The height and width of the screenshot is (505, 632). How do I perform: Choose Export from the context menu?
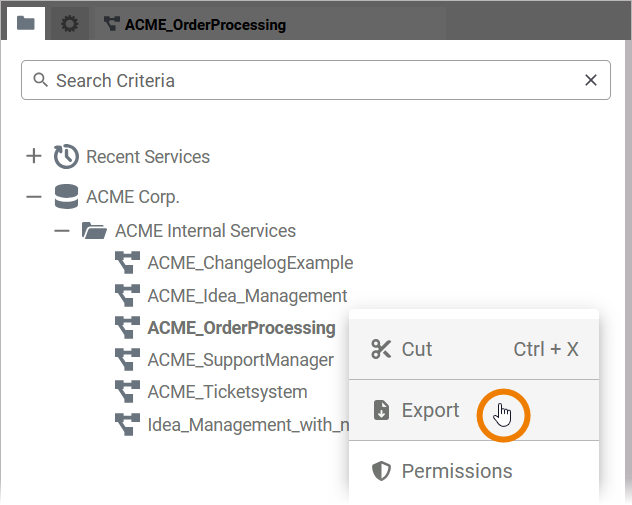pos(430,410)
